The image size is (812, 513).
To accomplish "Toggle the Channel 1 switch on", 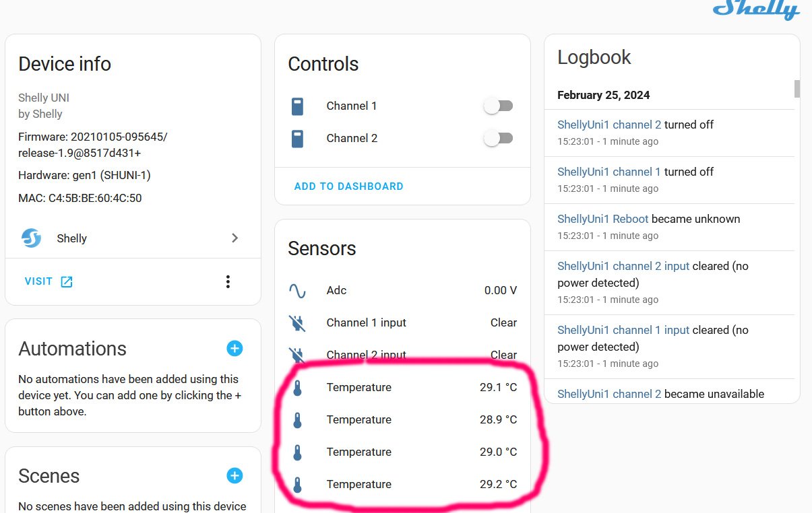I will pyautogui.click(x=499, y=106).
